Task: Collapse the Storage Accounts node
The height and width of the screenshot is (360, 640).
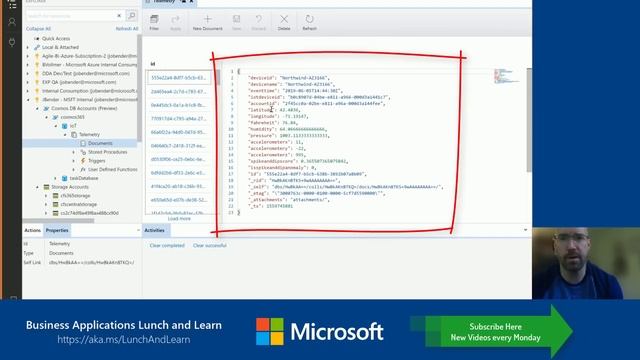Action: coord(37,187)
